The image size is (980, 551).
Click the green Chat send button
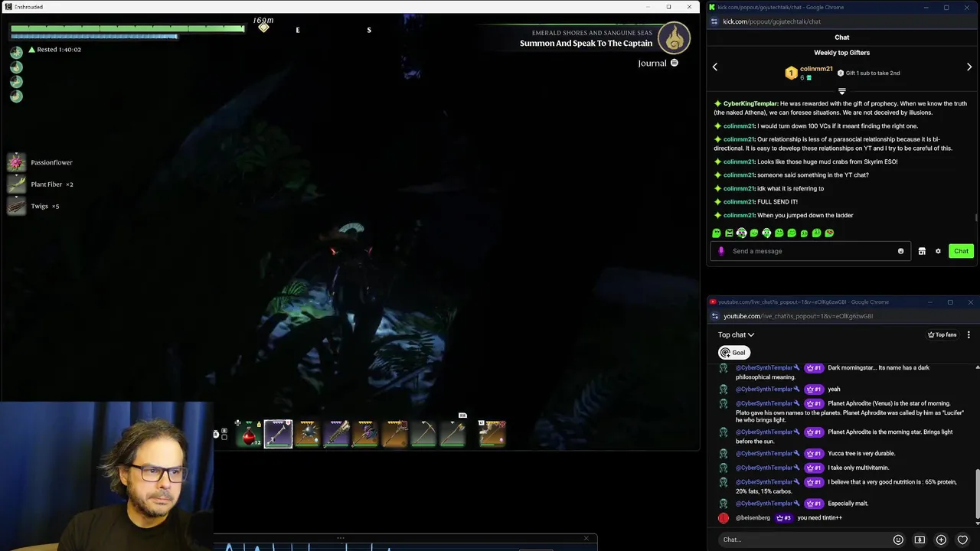coord(961,251)
